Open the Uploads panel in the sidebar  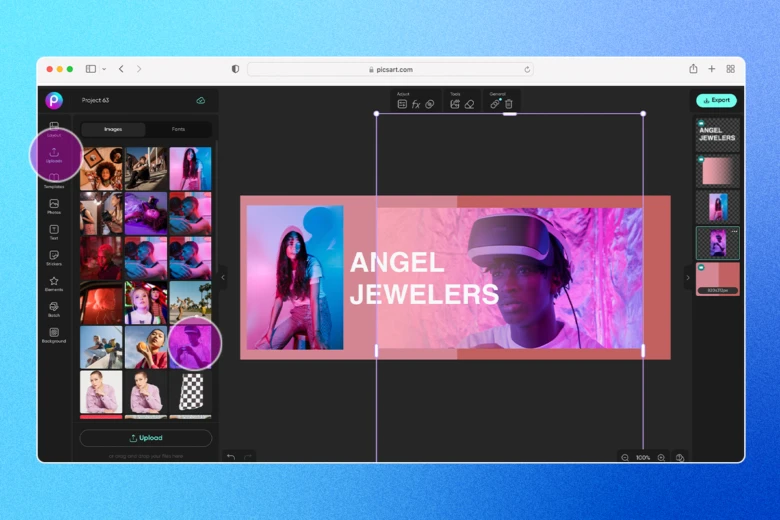click(x=54, y=154)
